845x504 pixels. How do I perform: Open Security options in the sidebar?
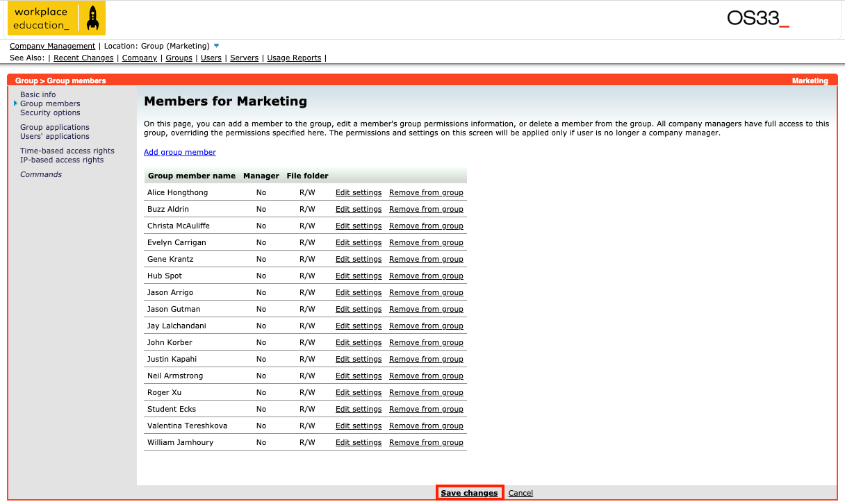50,112
